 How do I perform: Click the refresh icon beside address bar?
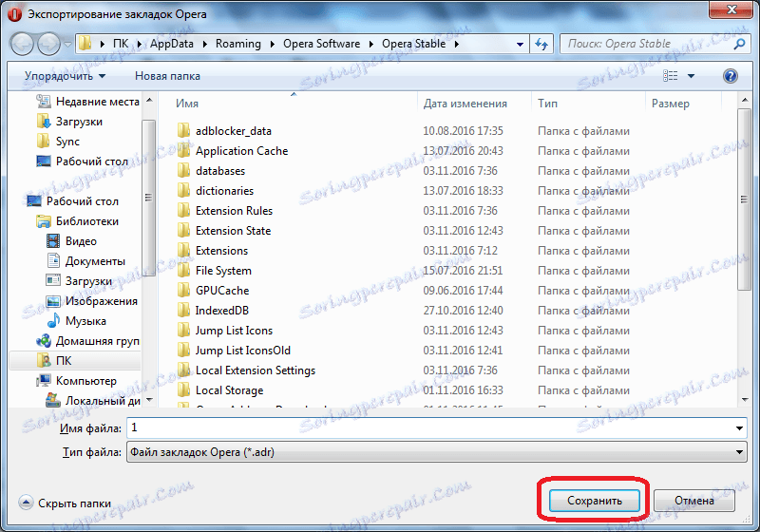tap(541, 44)
